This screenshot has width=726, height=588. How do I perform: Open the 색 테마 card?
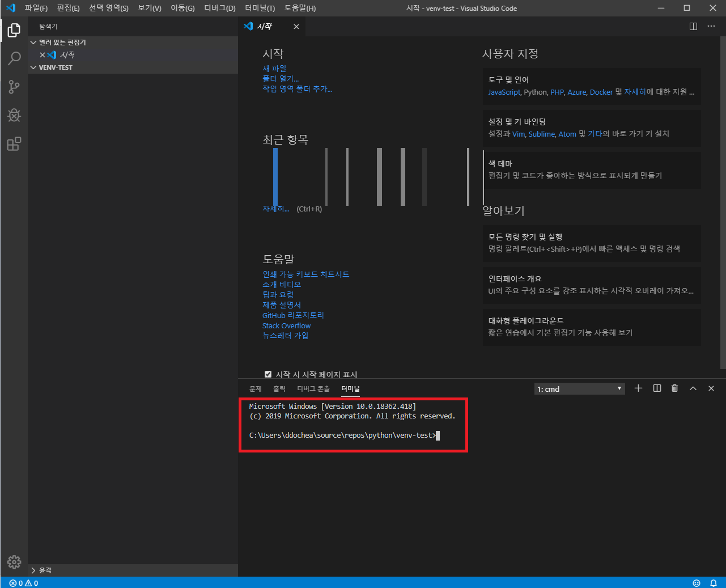coord(592,170)
